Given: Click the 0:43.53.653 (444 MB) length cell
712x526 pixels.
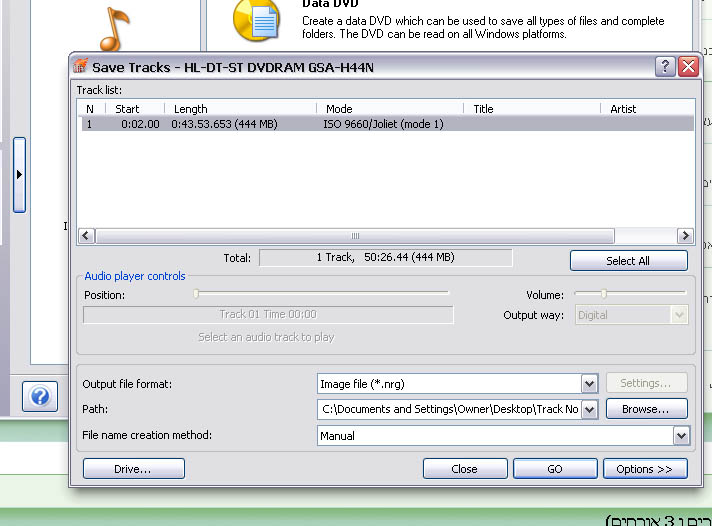Looking at the screenshot, I should click(x=224, y=124).
